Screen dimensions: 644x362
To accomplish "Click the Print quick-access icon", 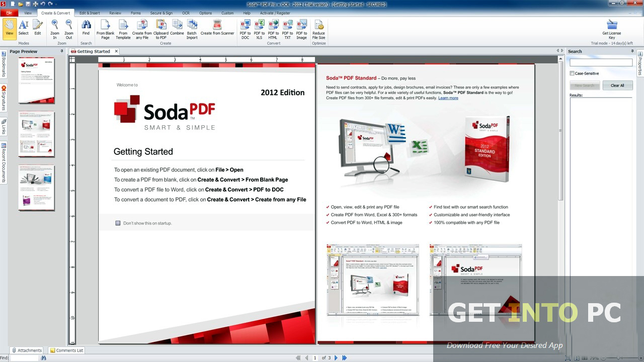I will click(35, 4).
